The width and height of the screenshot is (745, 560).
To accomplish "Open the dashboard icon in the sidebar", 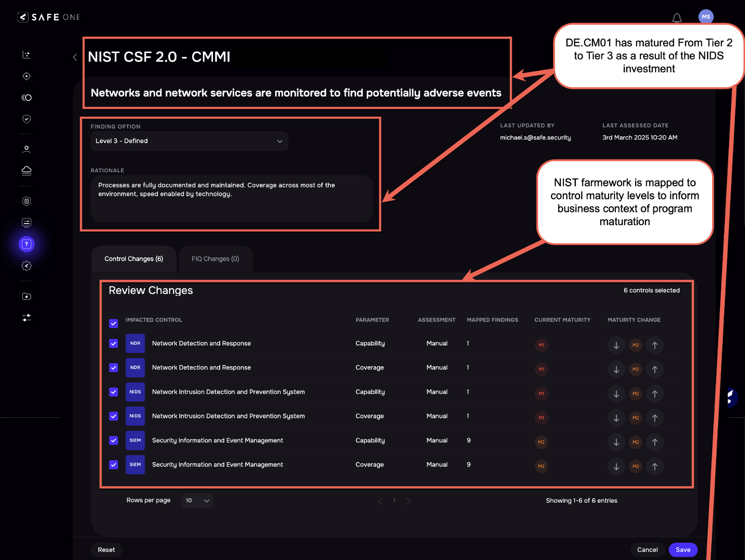I will (26, 54).
